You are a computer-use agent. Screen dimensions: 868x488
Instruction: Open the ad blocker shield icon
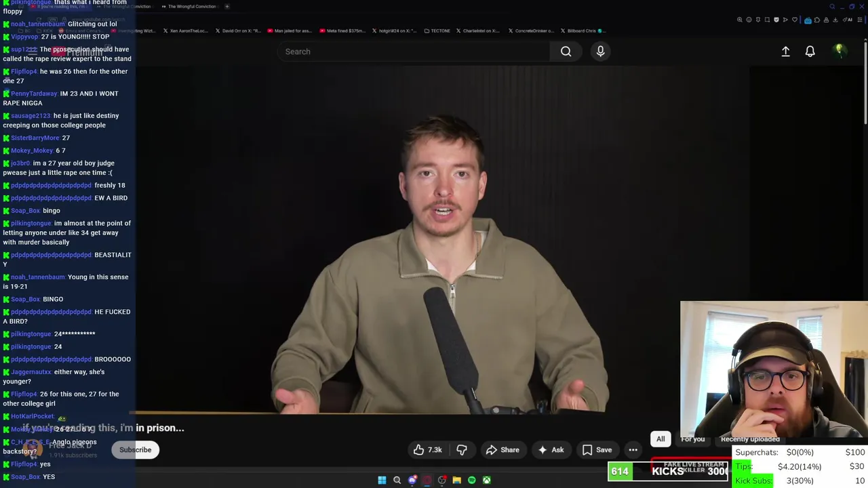776,20
